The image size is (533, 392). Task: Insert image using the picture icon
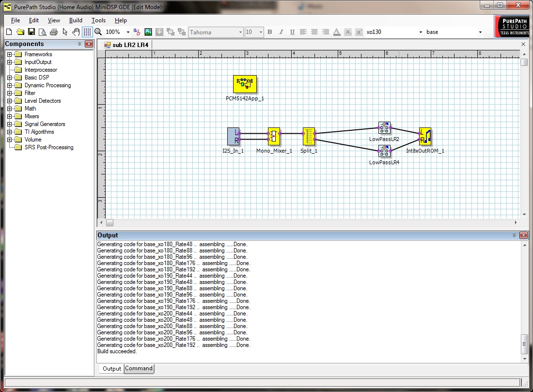(148, 32)
